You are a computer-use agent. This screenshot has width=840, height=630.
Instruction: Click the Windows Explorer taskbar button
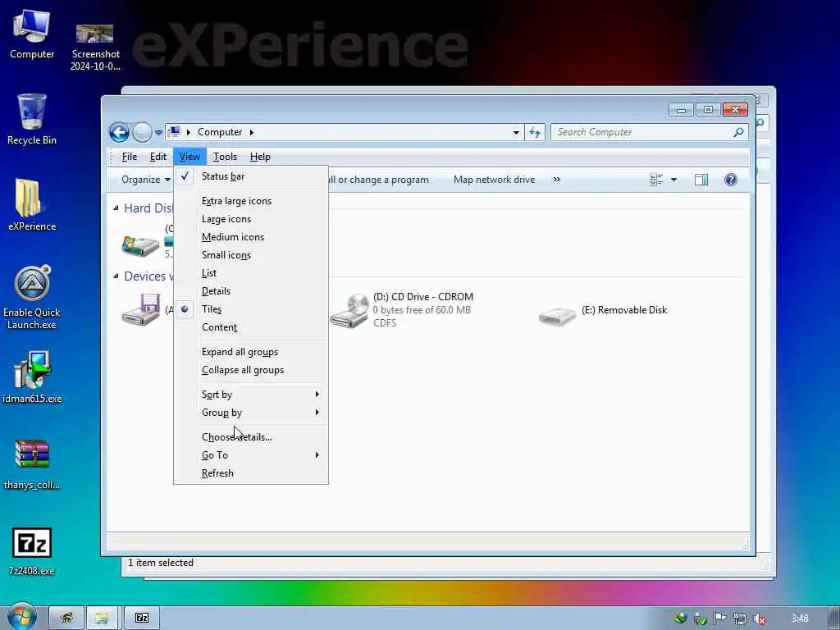click(x=102, y=618)
